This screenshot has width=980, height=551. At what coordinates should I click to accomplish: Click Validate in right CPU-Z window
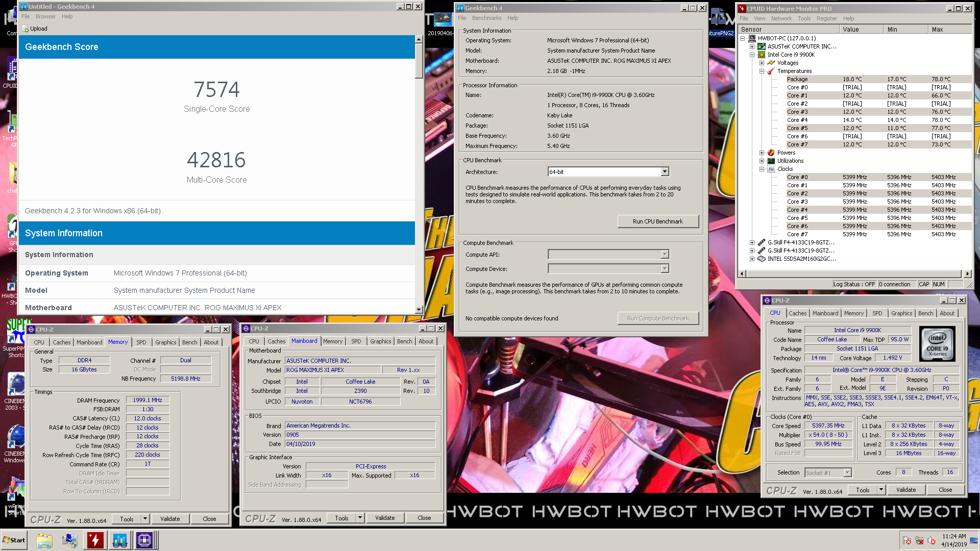906,490
